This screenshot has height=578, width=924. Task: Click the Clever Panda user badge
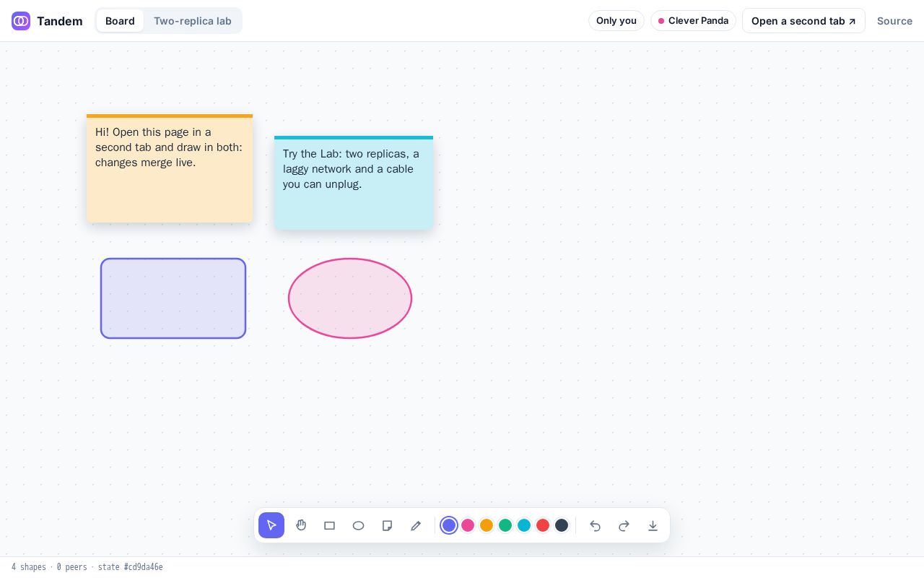pyautogui.click(x=693, y=21)
